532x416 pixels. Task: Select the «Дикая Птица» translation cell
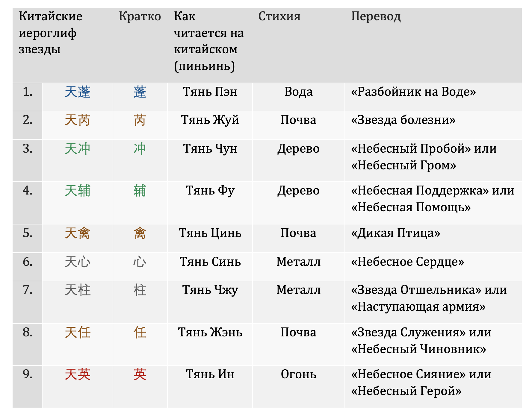click(396, 233)
